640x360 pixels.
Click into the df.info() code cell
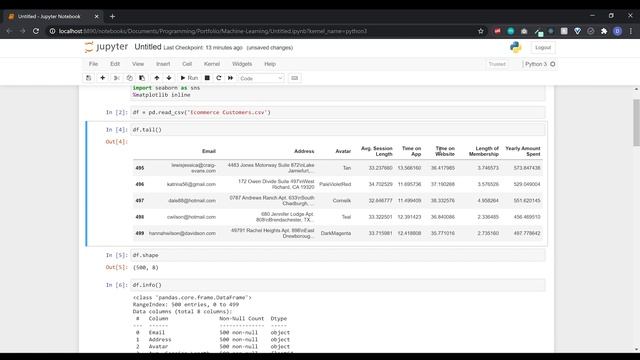click(x=338, y=285)
